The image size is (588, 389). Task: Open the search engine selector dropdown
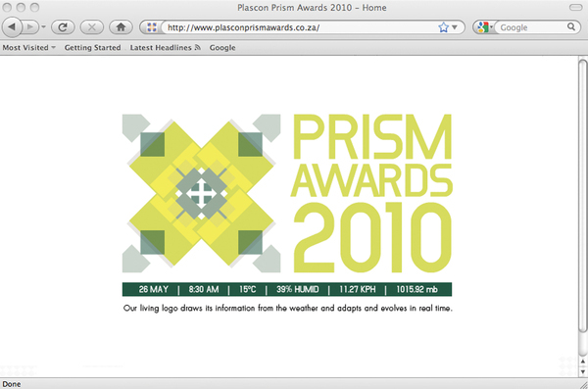tap(484, 27)
